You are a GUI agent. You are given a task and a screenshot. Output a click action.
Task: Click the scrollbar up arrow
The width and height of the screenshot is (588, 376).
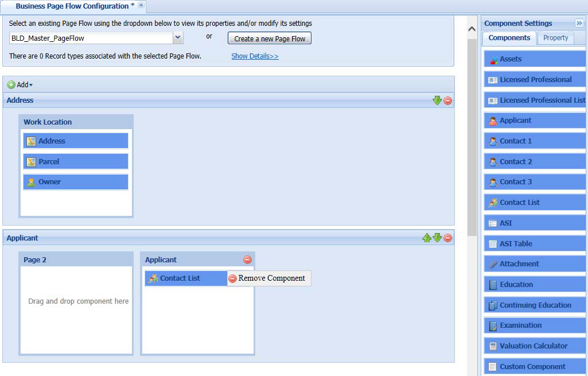[472, 29]
